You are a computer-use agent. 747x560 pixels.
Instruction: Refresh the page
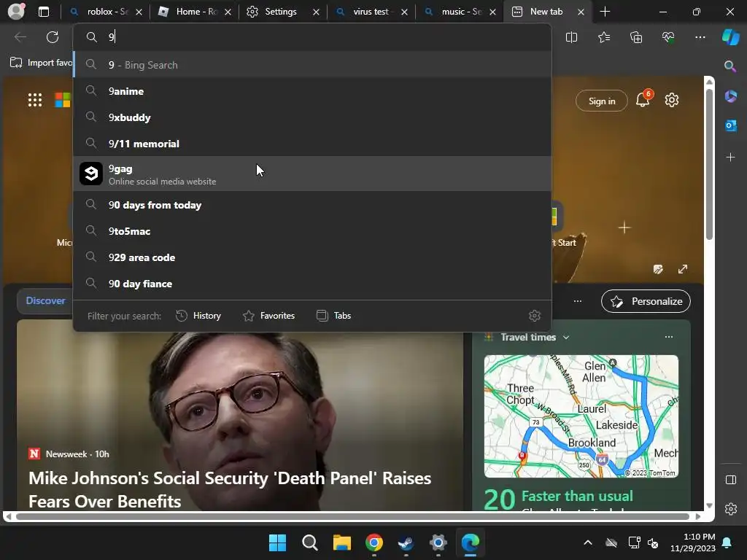tap(53, 37)
